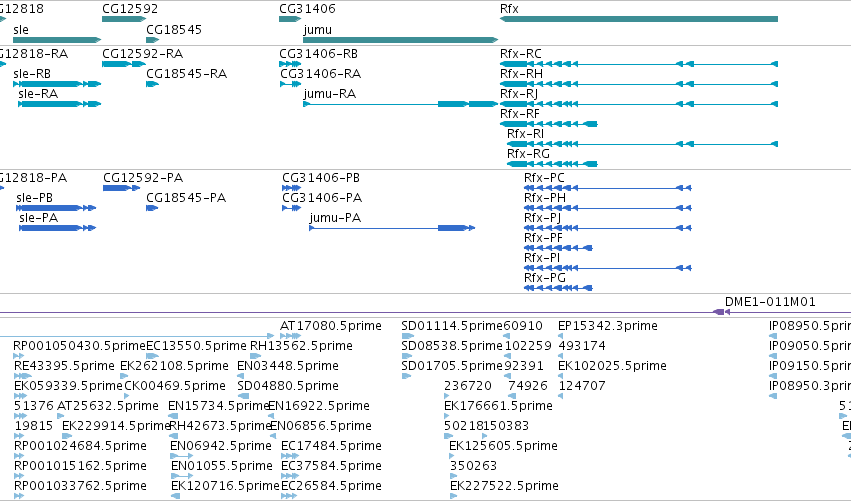851x501 pixels.
Task: Click the EN03448.5prime EST
Action: pos(288,366)
